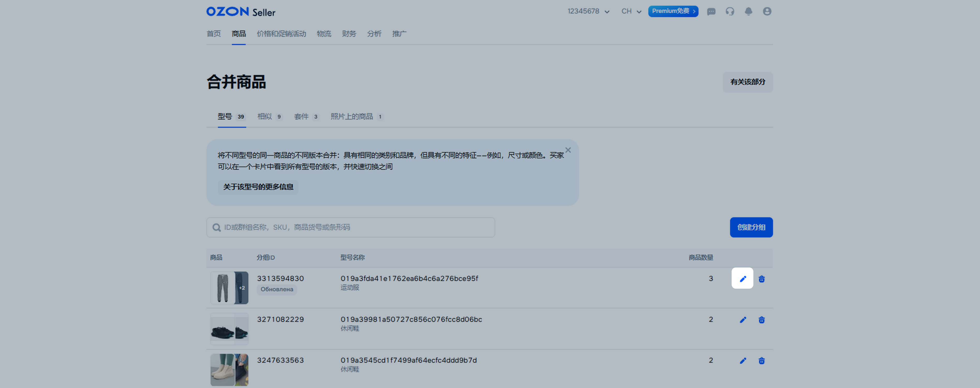Open the notifications bell
This screenshot has height=388, width=980.
748,11
